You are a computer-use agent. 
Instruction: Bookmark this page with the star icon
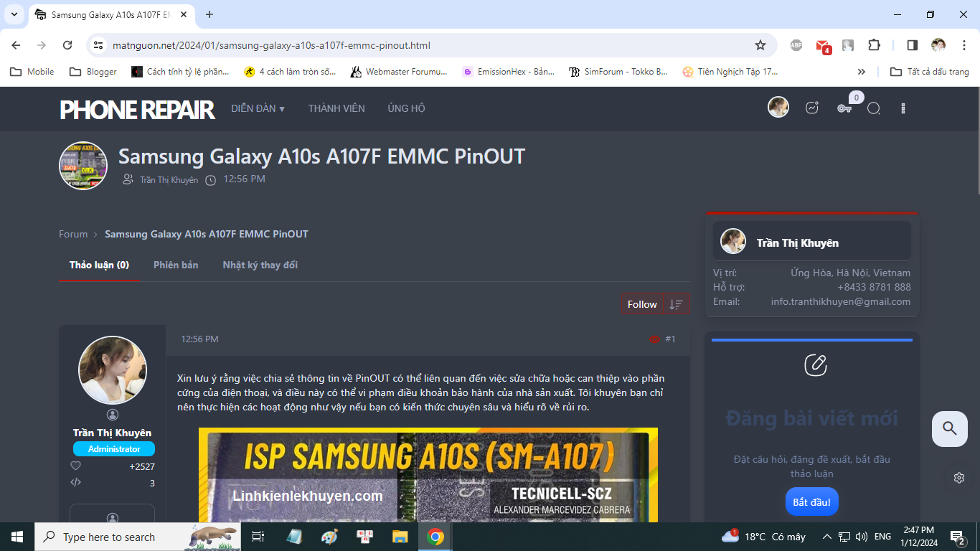(x=760, y=45)
